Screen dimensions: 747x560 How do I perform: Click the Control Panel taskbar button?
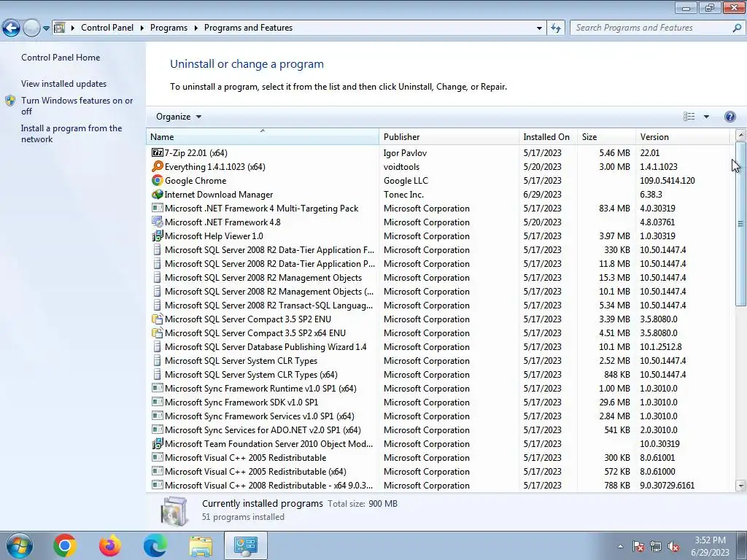tap(245, 545)
